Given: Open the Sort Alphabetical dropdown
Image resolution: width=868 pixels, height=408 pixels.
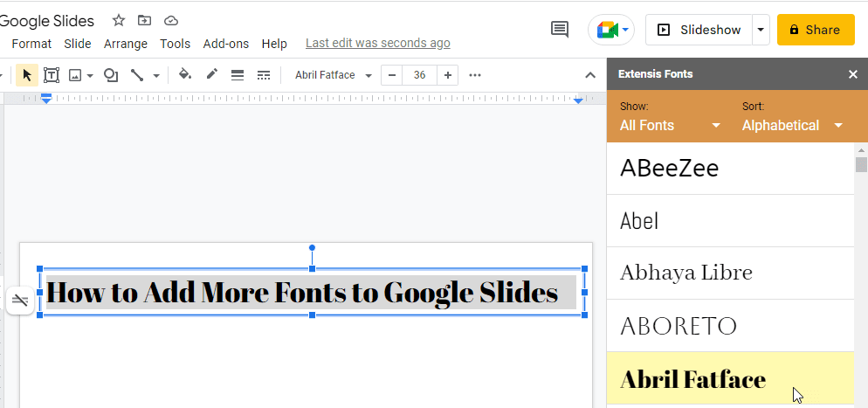Looking at the screenshot, I should coord(792,125).
